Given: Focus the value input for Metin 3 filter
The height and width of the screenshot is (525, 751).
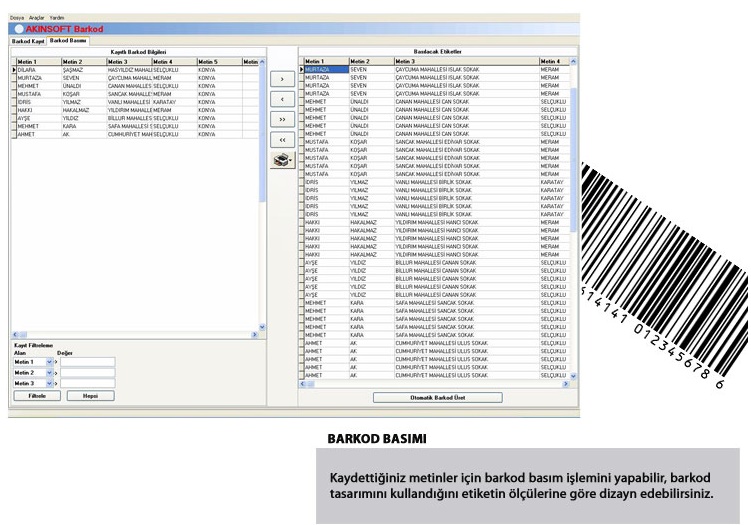Looking at the screenshot, I should 88,383.
